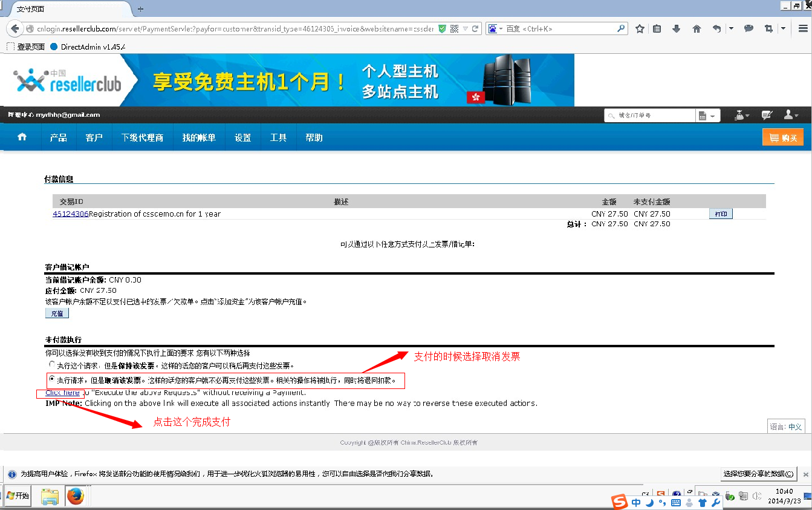The width and height of the screenshot is (812, 510).
Task: Click the volume speaker tray icon
Action: point(756,496)
